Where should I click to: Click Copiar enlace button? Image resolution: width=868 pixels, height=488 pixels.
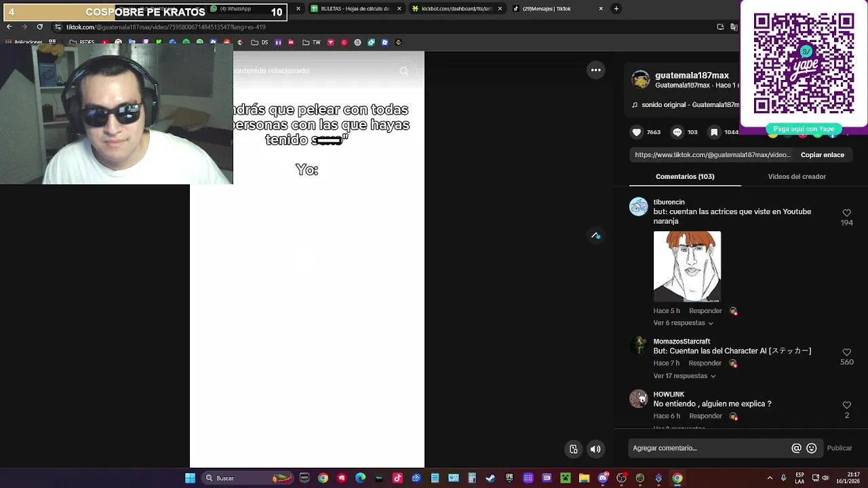pos(822,155)
